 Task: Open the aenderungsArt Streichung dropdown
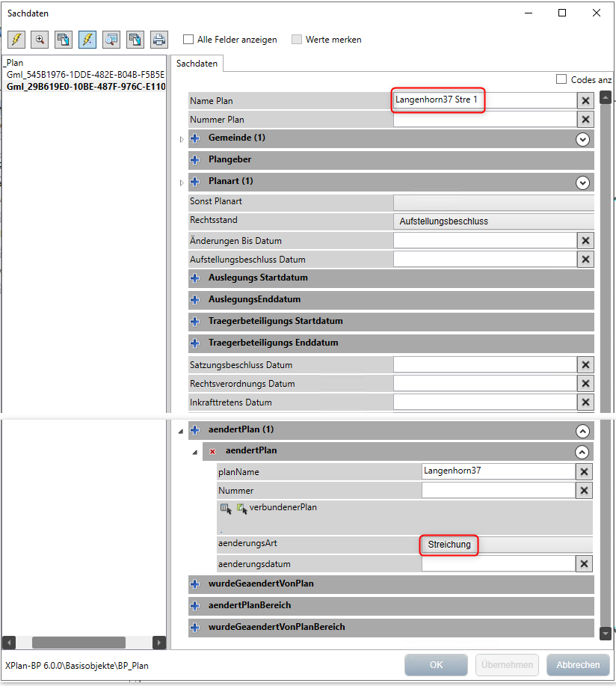(507, 545)
